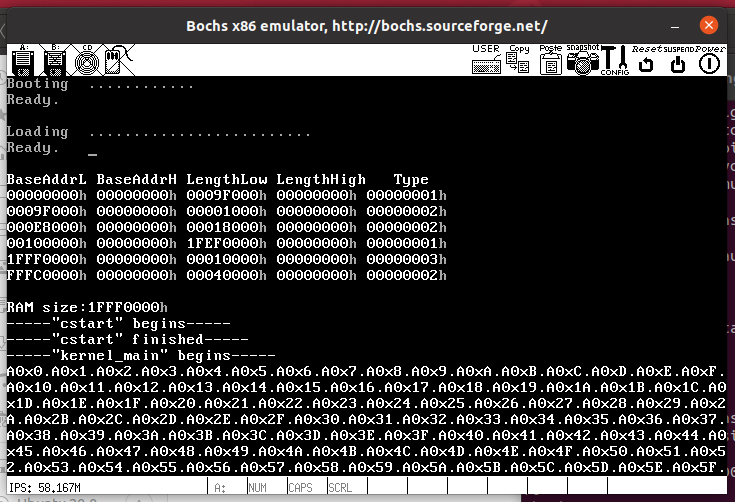The image size is (735, 502).
Task: Click the 00018000h length value
Action: tap(226, 227)
